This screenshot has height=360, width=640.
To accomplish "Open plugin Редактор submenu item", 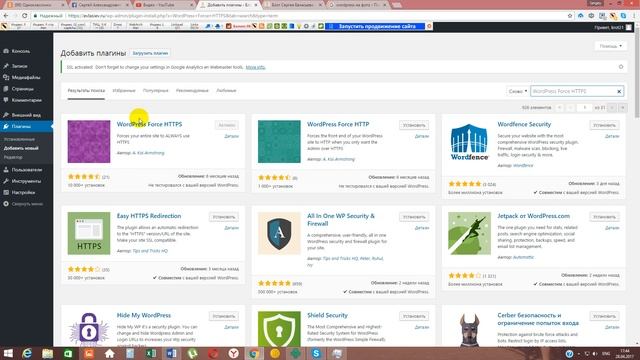I will (x=13, y=157).
